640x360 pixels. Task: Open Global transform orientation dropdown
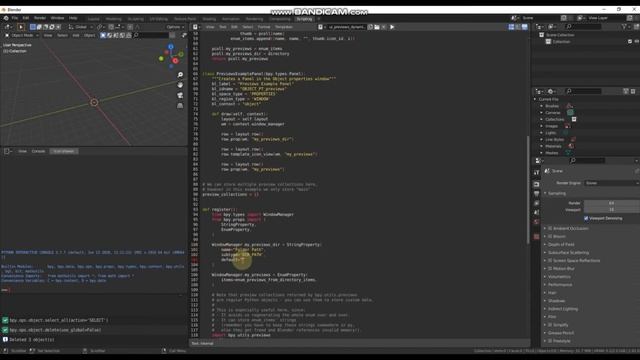pos(80,27)
